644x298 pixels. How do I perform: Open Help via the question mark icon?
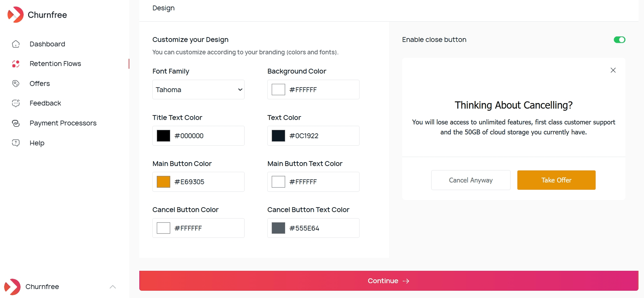coord(15,143)
